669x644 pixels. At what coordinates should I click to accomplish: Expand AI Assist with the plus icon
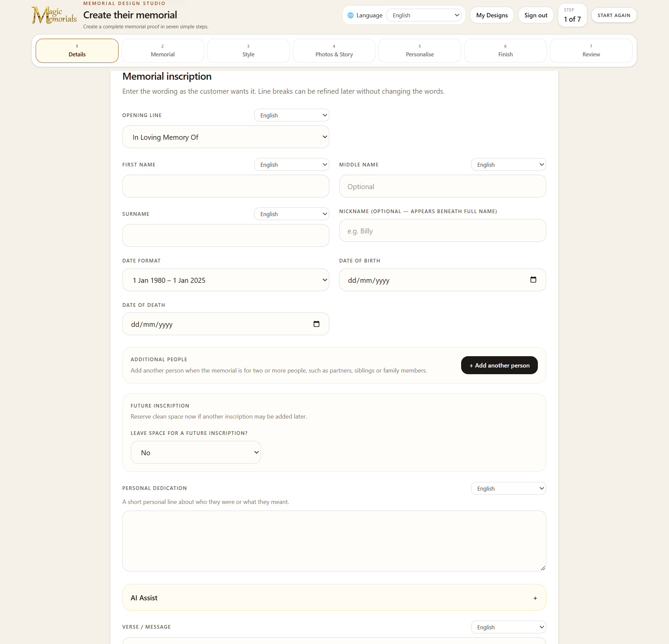tap(535, 598)
